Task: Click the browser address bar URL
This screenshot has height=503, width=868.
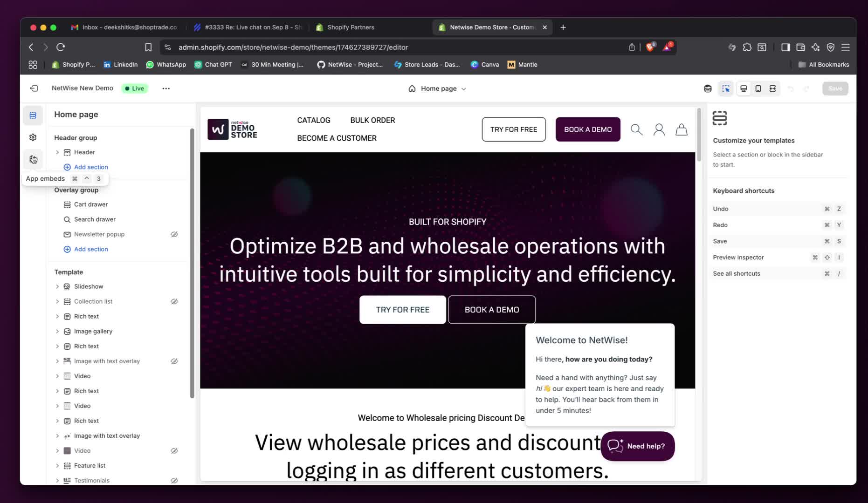Action: [293, 47]
